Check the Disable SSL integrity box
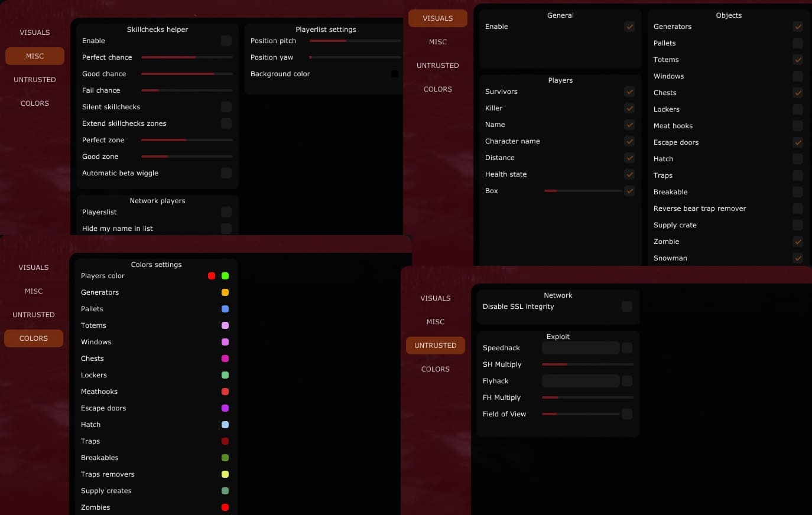Screen dimensions: 812x515 [627, 307]
